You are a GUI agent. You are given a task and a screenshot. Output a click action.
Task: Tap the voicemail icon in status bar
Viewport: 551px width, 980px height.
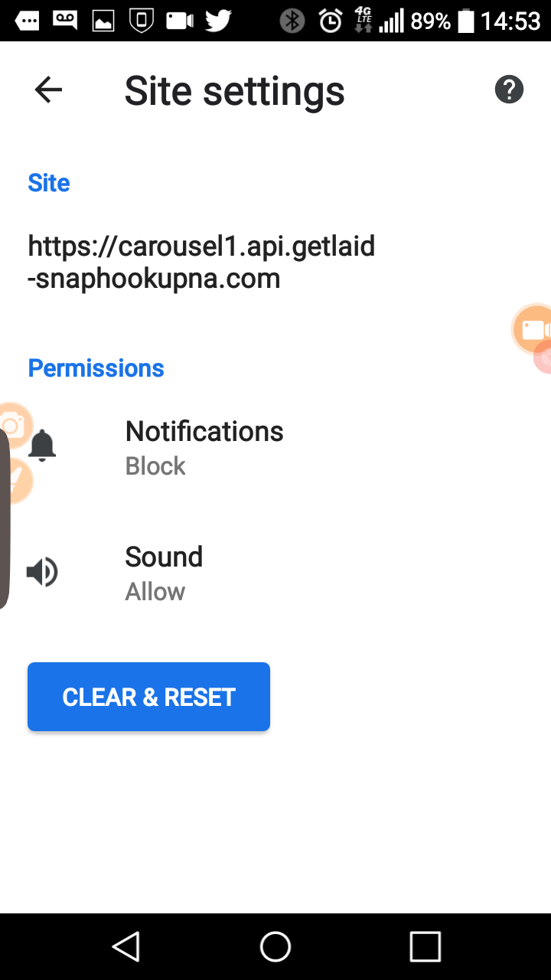coord(65,21)
